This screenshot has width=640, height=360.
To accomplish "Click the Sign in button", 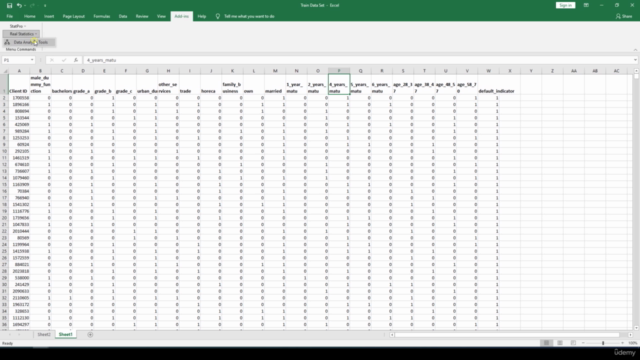I will pyautogui.click(x=565, y=5).
